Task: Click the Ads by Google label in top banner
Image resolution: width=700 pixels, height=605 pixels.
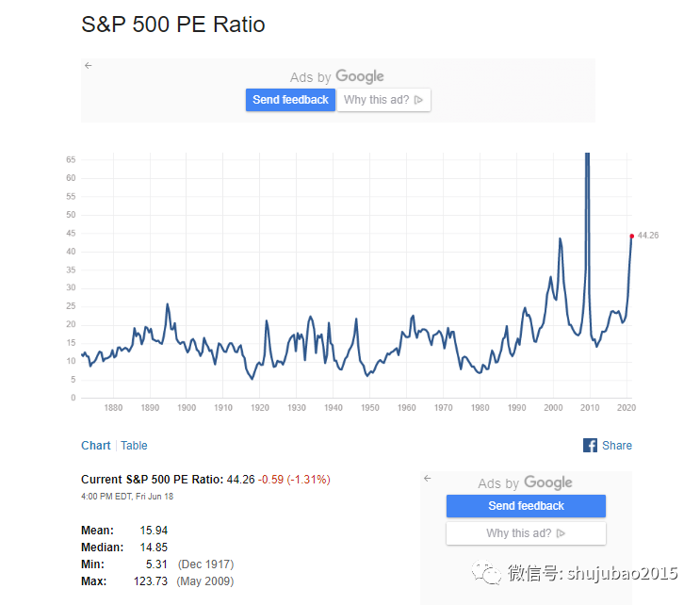Action: 337,77
